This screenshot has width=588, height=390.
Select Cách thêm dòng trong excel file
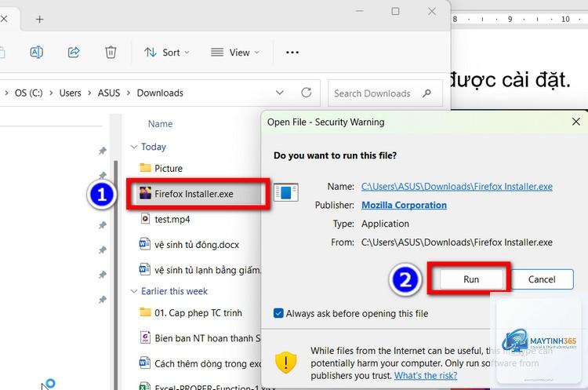click(x=199, y=363)
